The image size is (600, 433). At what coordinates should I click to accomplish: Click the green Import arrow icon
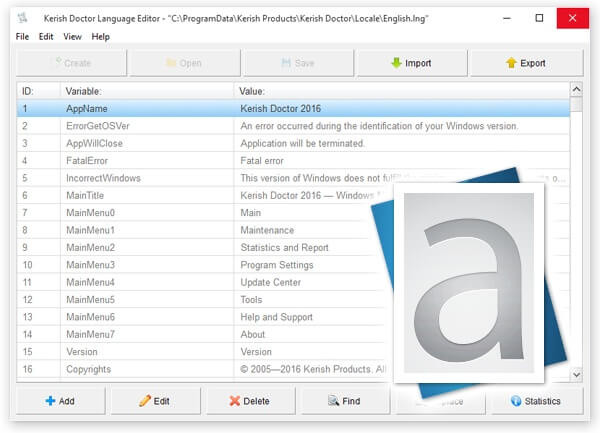[396, 63]
